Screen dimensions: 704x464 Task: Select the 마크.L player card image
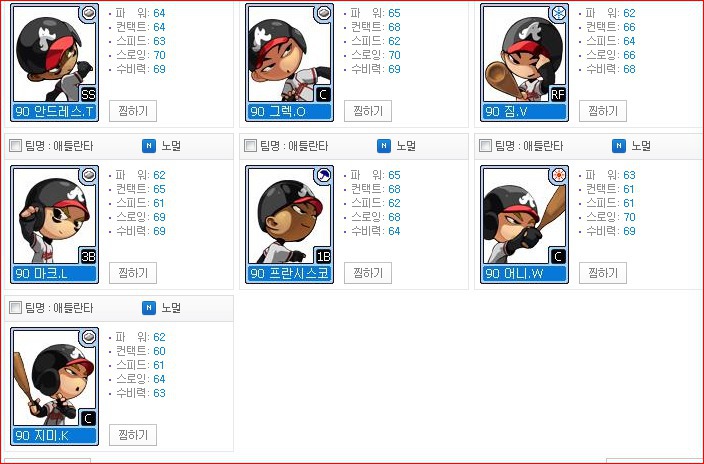54,224
